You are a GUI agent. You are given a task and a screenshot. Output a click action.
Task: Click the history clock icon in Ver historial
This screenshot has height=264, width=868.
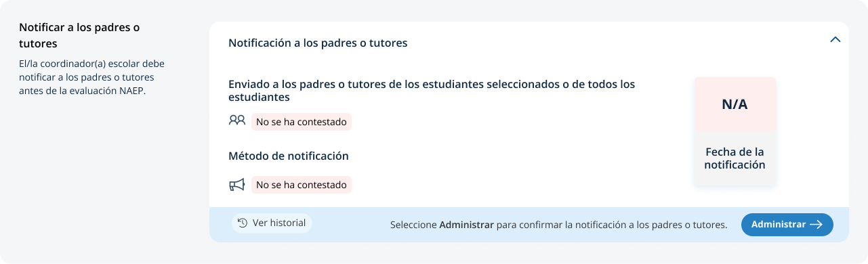[243, 223]
